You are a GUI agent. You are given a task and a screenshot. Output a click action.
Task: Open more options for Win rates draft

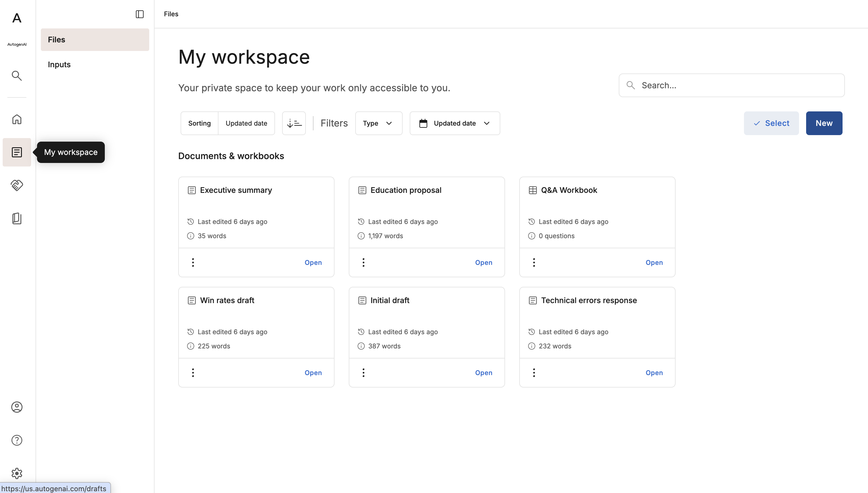point(193,373)
